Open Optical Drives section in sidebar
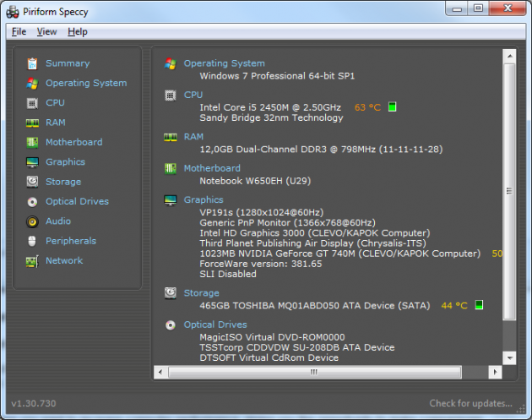This screenshot has width=532, height=420. click(78, 202)
